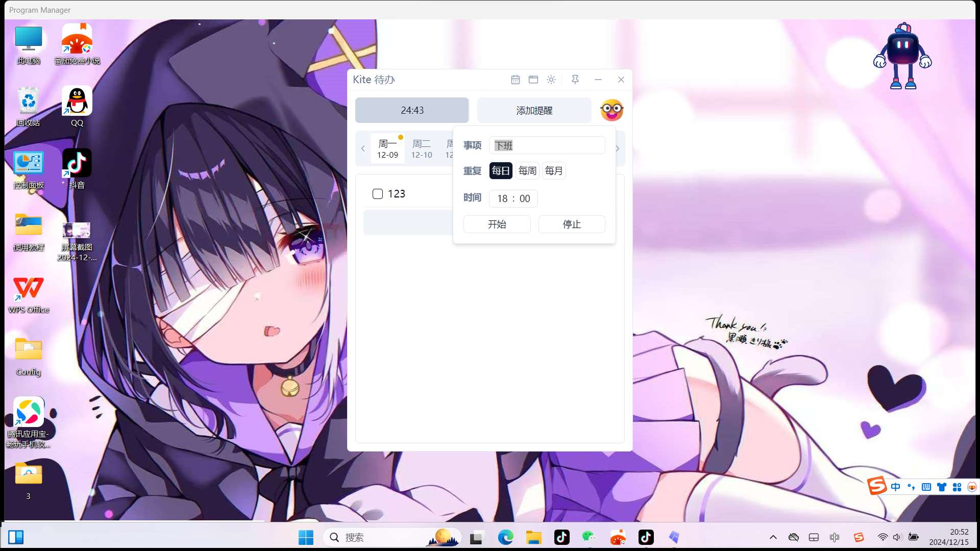
Task: Click the taskbar 搜索 search box
Action: (x=392, y=537)
